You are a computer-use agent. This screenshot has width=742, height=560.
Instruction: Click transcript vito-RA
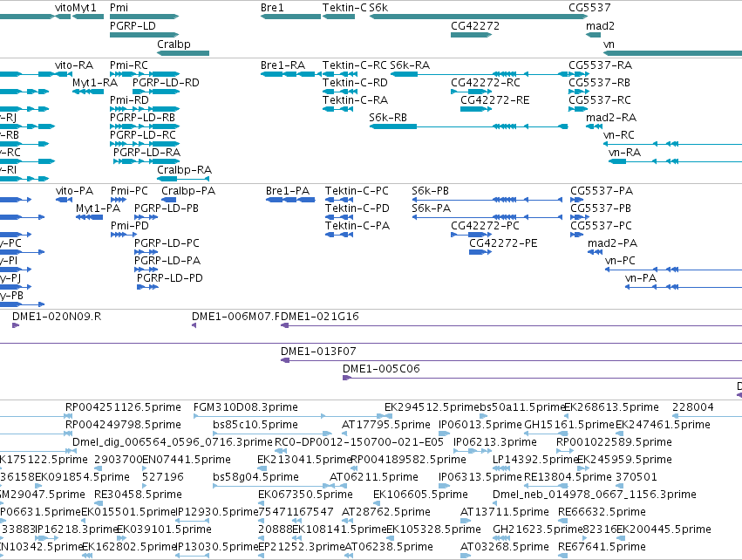tap(74, 65)
